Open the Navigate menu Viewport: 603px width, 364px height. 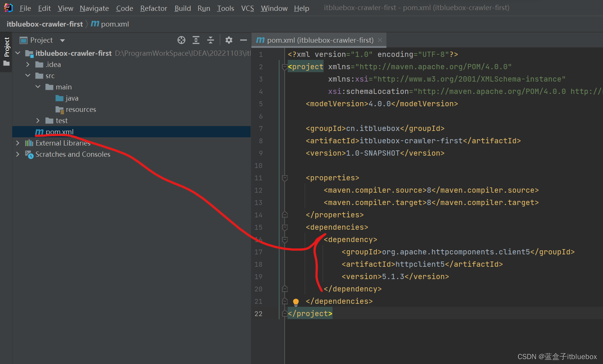pos(94,8)
